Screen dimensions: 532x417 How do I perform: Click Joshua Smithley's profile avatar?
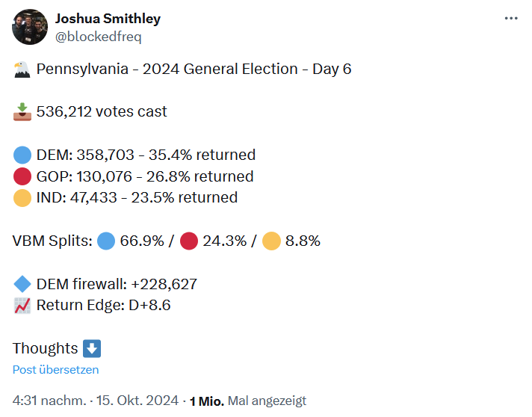(30, 27)
